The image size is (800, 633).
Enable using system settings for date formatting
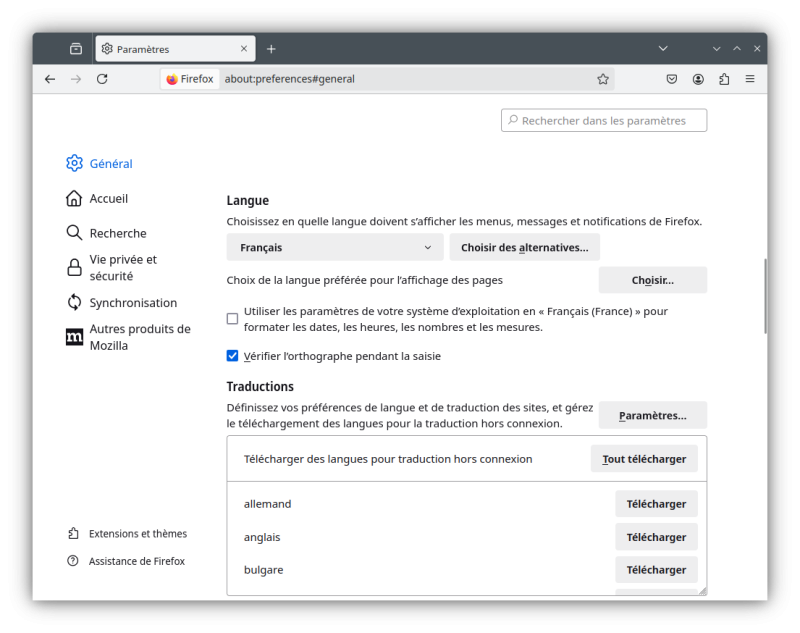pyautogui.click(x=232, y=319)
